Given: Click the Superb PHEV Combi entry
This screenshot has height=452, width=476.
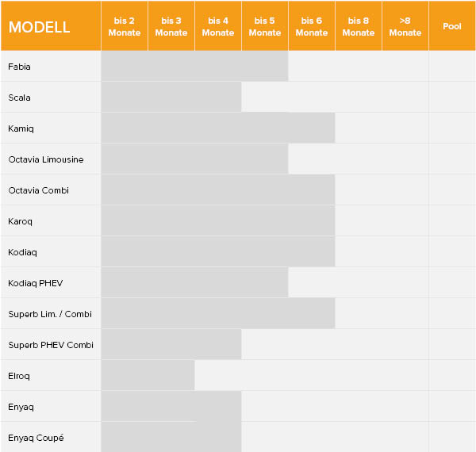Looking at the screenshot, I should click(x=51, y=345).
